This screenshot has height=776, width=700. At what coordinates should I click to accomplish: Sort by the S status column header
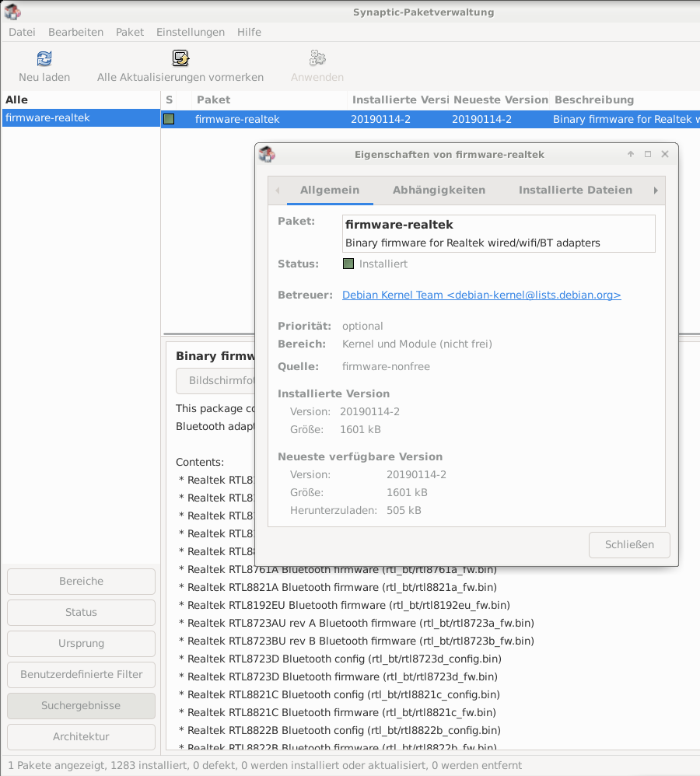(x=170, y=100)
